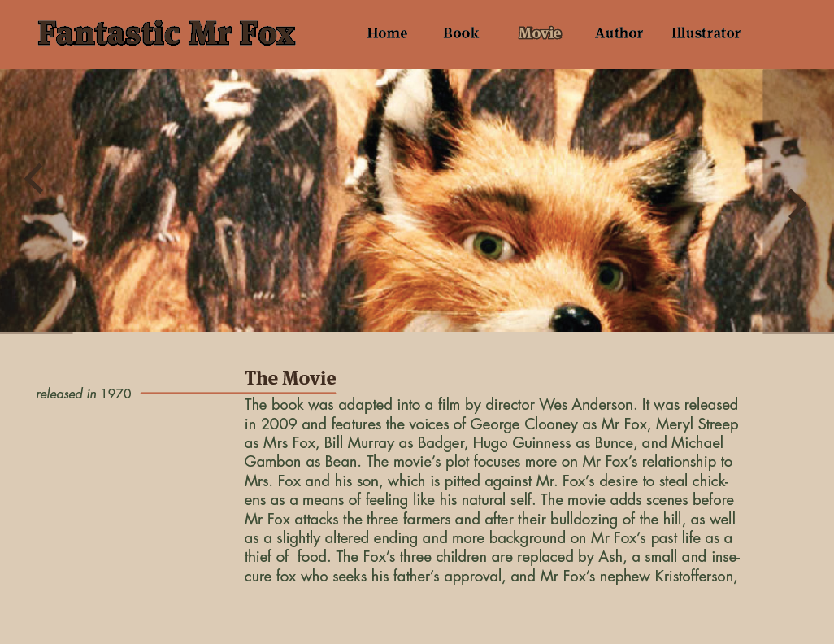The image size is (834, 644).
Task: Click the next slide arrow on the carousel
Action: [x=797, y=204]
